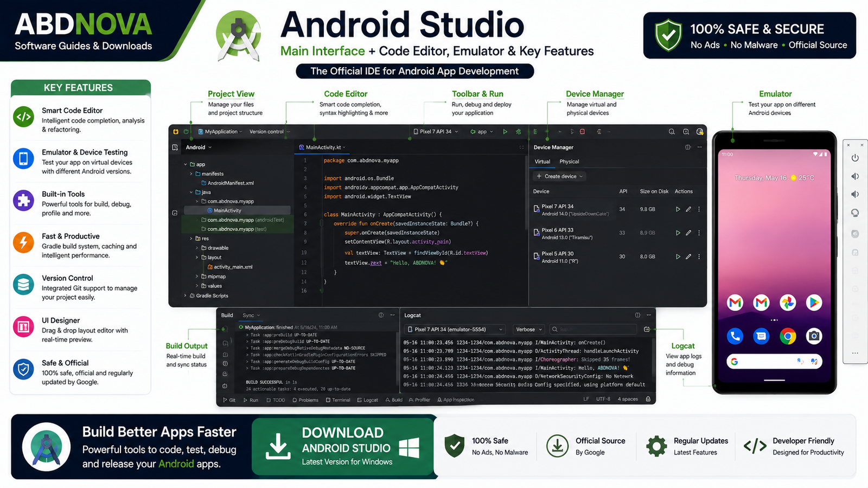This screenshot has width=868, height=488.
Task: Click LF line separator in status bar
Action: [586, 399]
